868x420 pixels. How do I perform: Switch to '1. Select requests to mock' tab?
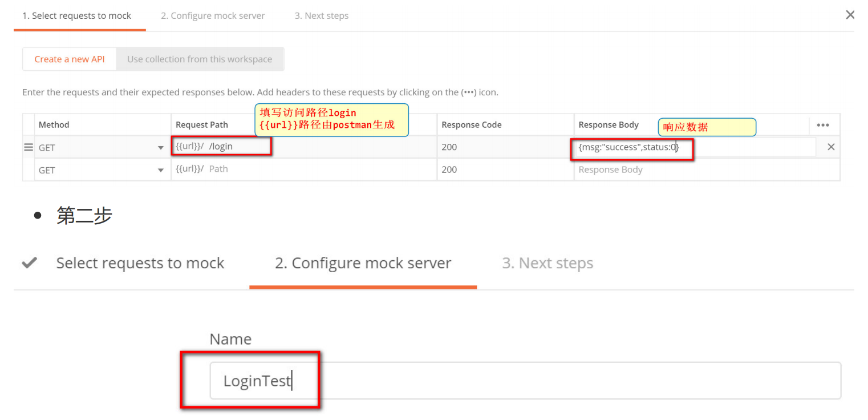77,15
